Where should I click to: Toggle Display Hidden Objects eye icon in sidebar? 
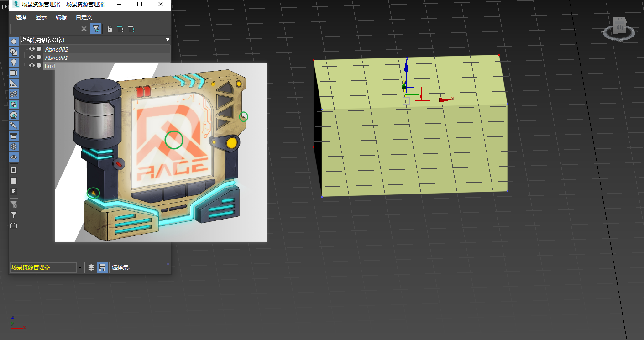14,157
